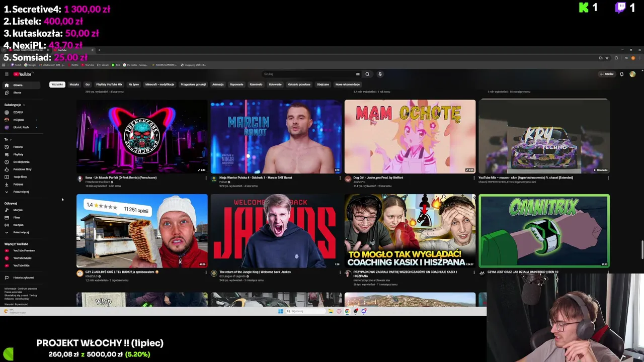Open the Twitch bookmark in bookmarks bar
The width and height of the screenshot is (644, 362).
[15, 65]
